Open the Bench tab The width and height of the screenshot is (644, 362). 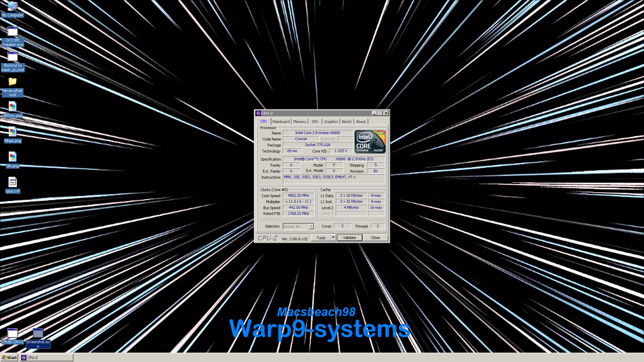pyautogui.click(x=347, y=122)
